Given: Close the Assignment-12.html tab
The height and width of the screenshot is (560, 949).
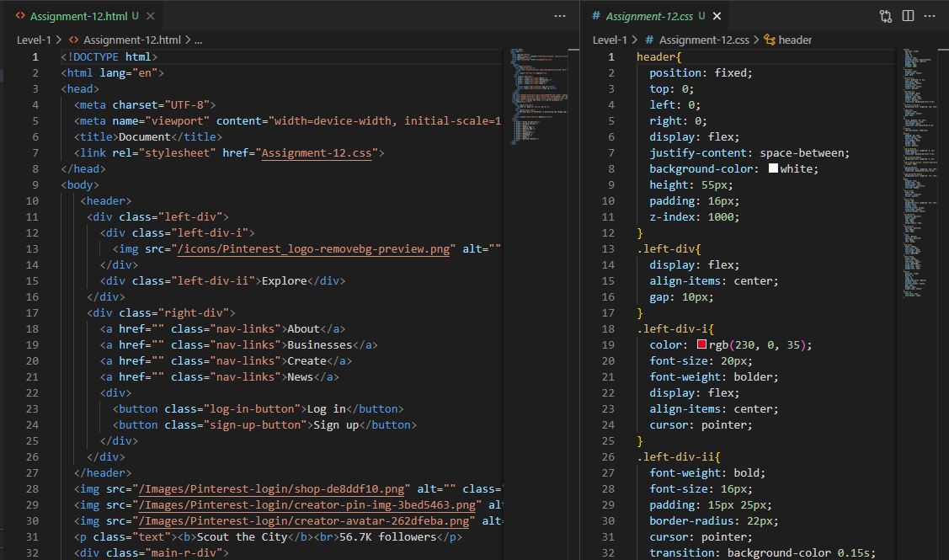Looking at the screenshot, I should (x=150, y=16).
